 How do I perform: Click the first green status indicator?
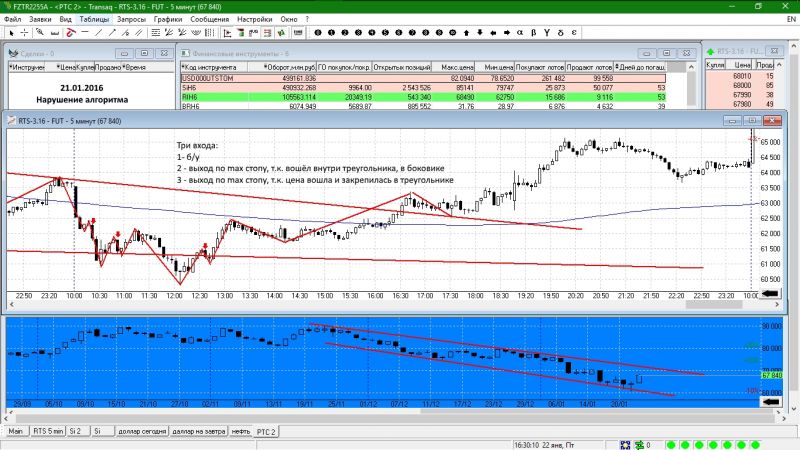pos(671,445)
